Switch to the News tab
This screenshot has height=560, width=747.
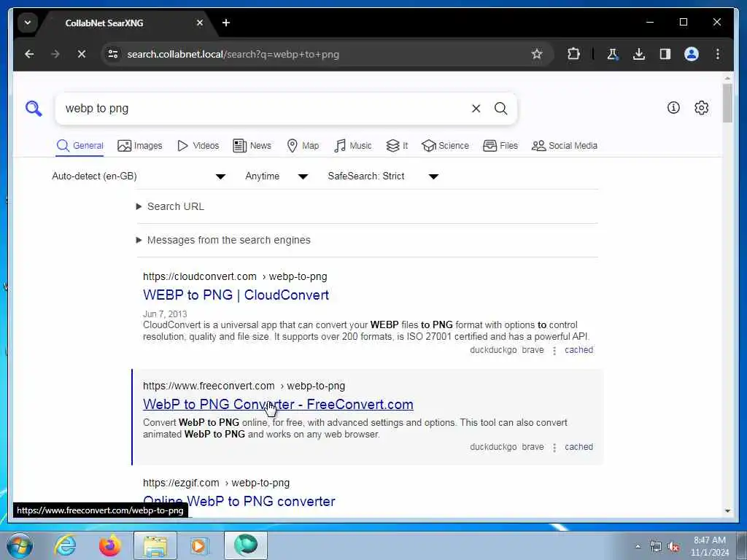252,146
